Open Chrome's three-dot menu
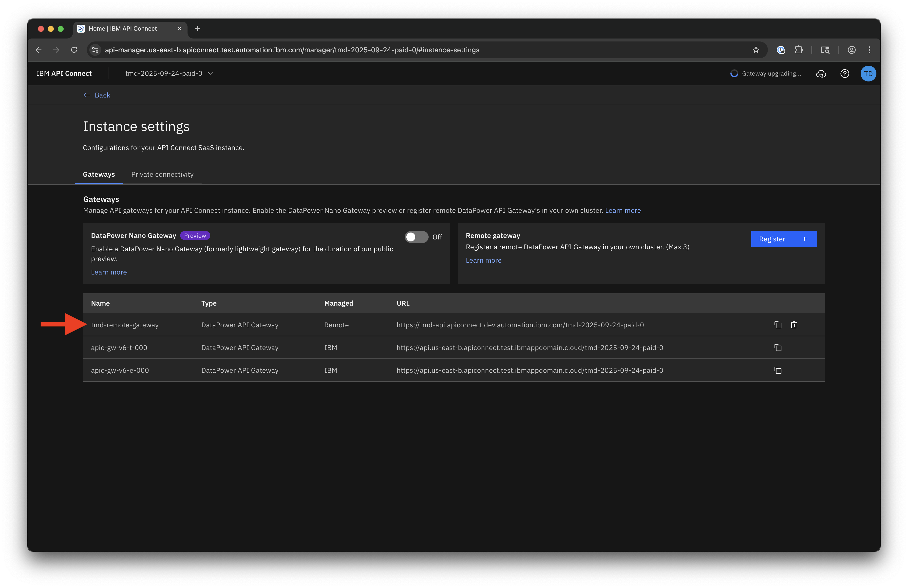Image resolution: width=908 pixels, height=588 pixels. [870, 50]
